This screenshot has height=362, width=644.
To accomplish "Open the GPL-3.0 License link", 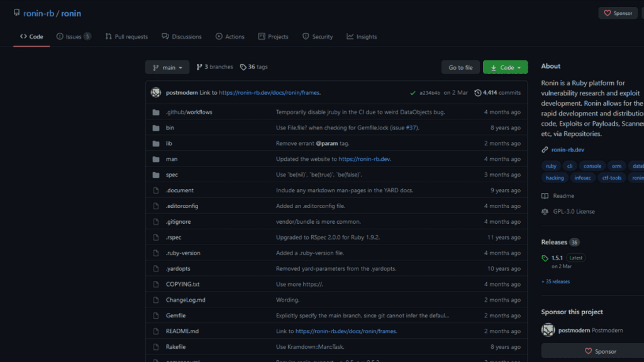I will 574,211.
